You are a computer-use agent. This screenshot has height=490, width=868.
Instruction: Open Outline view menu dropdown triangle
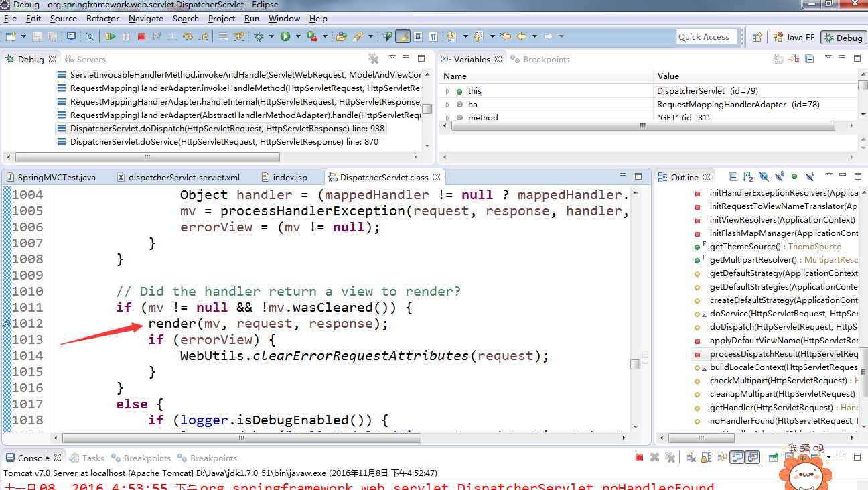coord(829,175)
